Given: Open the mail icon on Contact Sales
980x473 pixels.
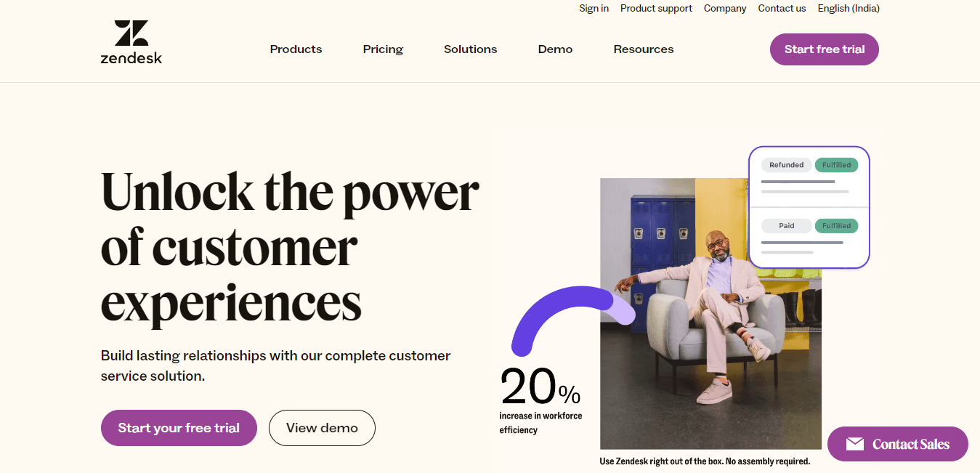Looking at the screenshot, I should tap(857, 443).
